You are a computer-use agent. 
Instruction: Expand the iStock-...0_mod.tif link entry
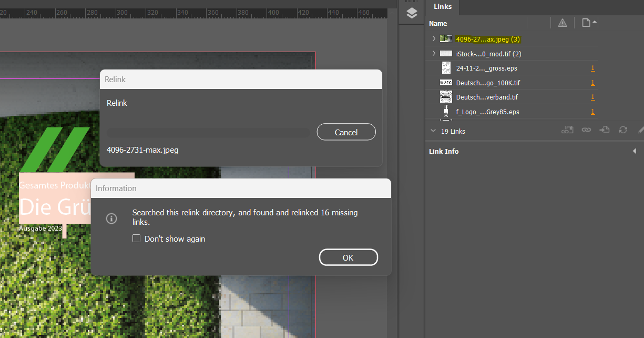pyautogui.click(x=433, y=53)
